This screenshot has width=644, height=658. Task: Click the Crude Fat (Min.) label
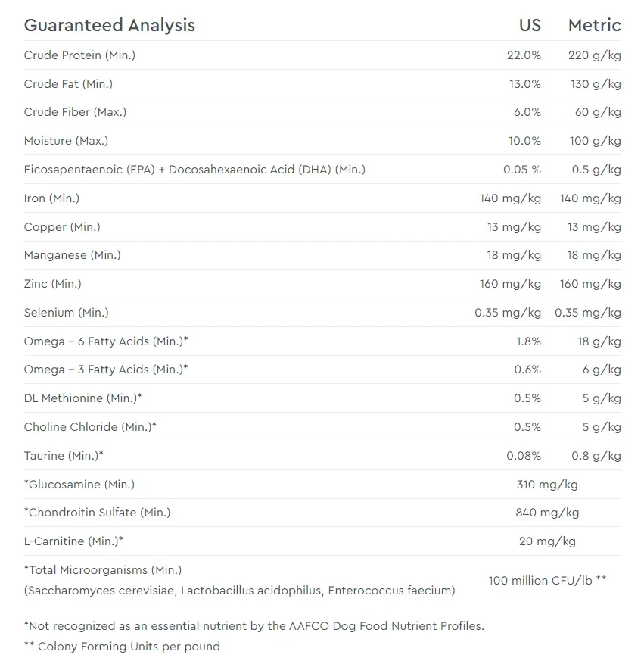(x=68, y=84)
